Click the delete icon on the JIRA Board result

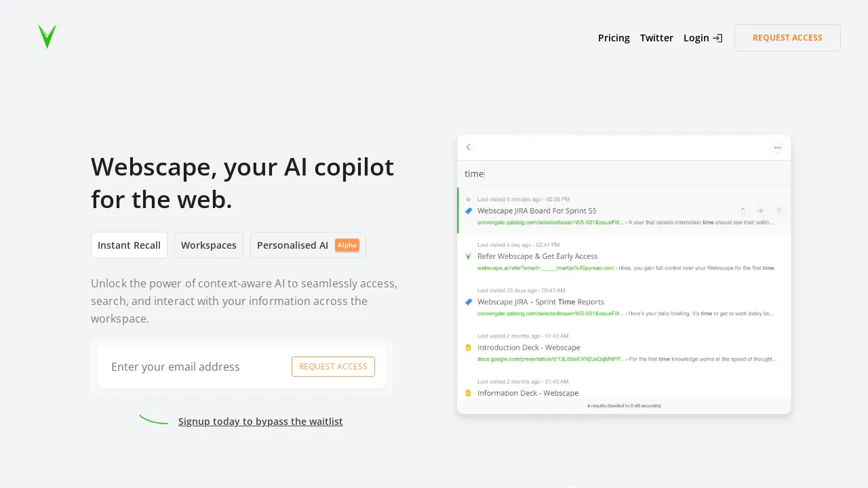pos(778,211)
